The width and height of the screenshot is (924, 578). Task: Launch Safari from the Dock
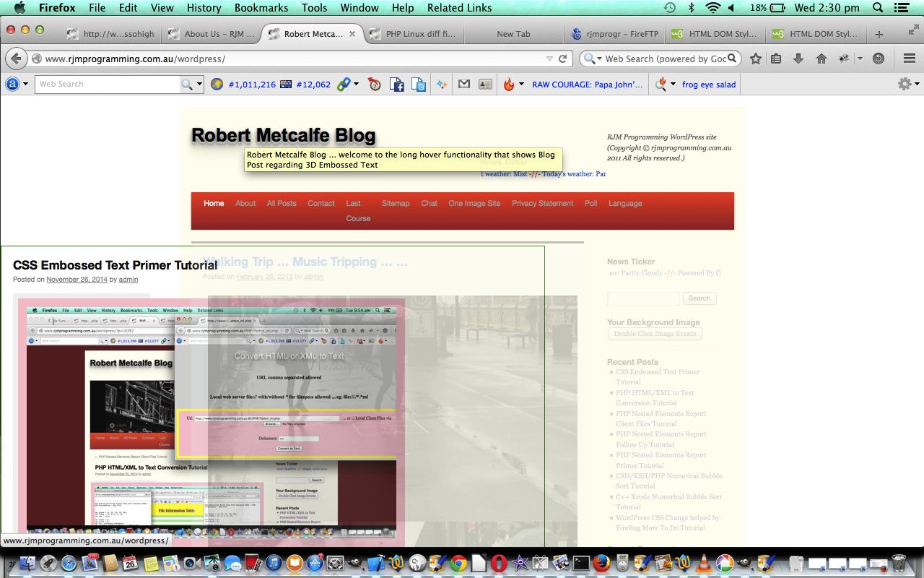coord(69,563)
